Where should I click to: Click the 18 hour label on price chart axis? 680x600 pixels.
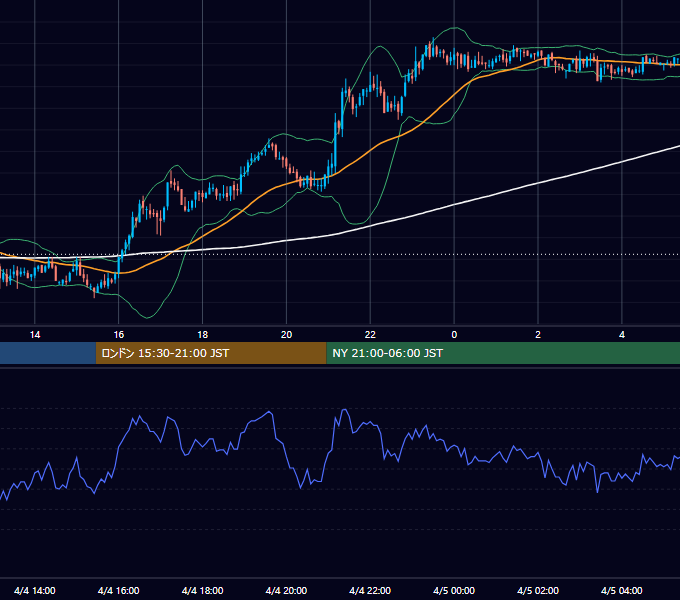pyautogui.click(x=203, y=335)
